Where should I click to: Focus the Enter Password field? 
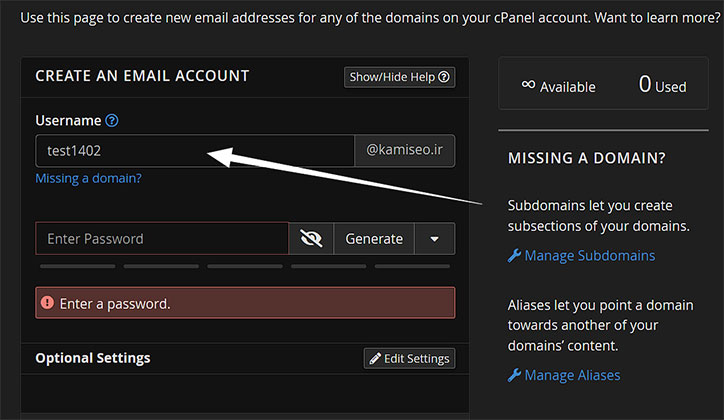click(x=162, y=239)
